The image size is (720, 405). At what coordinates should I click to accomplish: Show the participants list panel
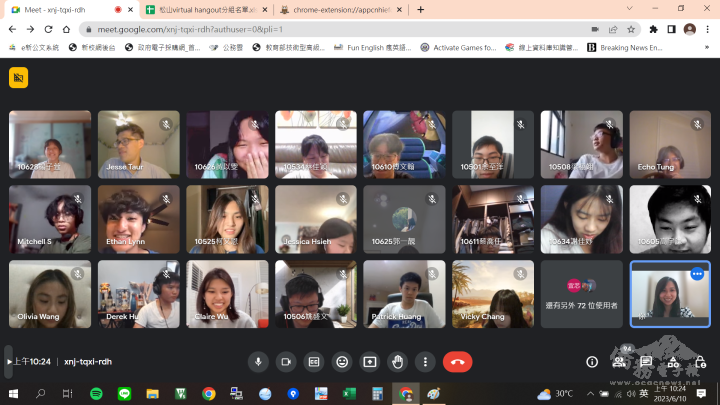(x=620, y=361)
